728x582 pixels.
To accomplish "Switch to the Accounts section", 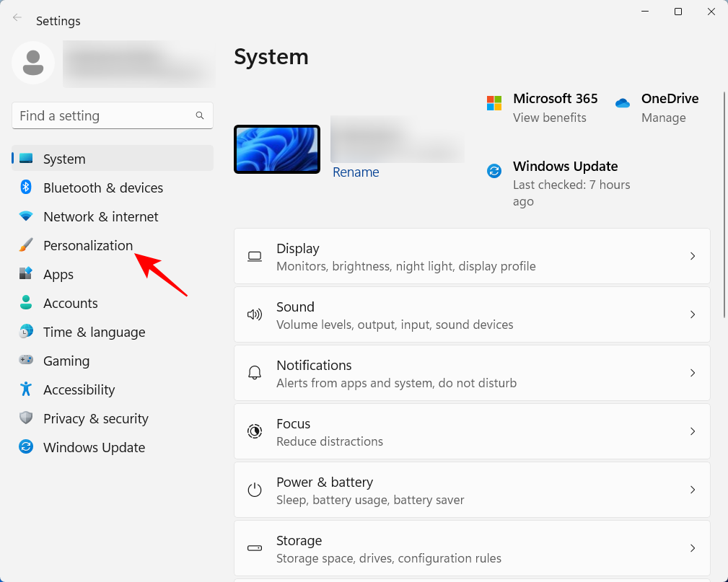I will tap(70, 303).
